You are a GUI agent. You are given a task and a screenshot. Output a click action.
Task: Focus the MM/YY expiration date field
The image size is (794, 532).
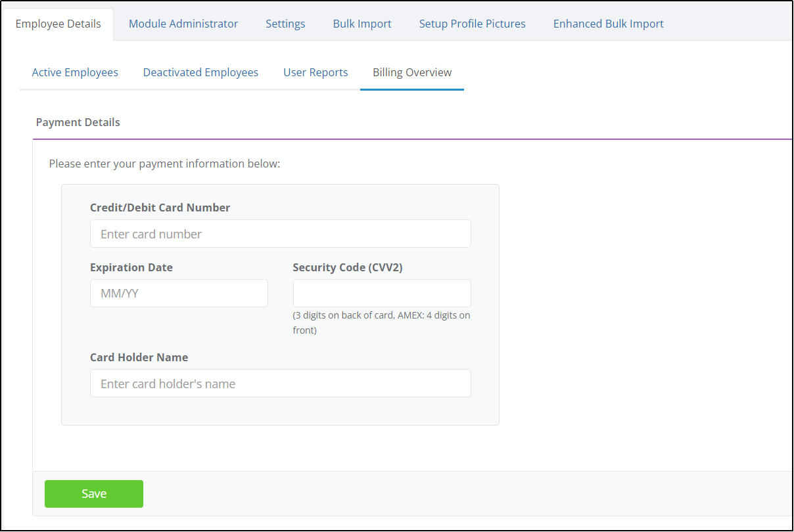click(x=179, y=294)
